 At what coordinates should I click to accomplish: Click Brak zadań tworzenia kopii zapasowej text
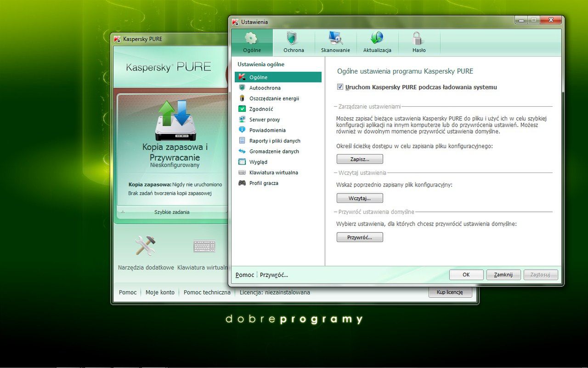(x=170, y=194)
